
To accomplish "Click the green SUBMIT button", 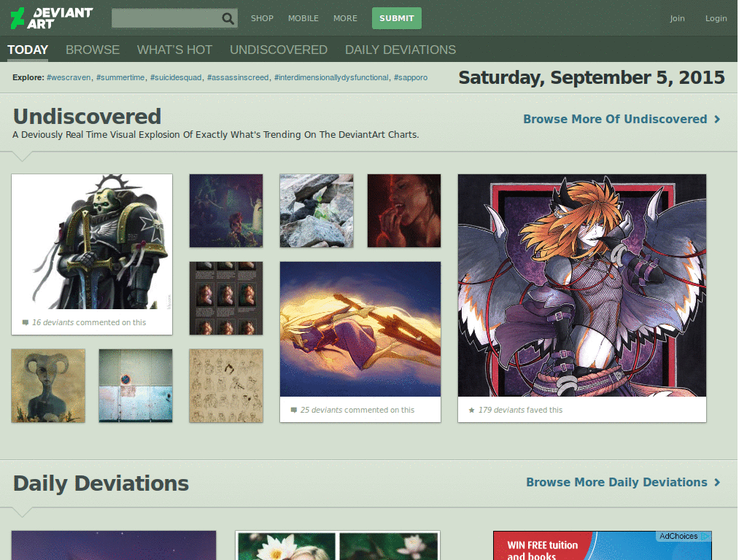I will tap(396, 18).
